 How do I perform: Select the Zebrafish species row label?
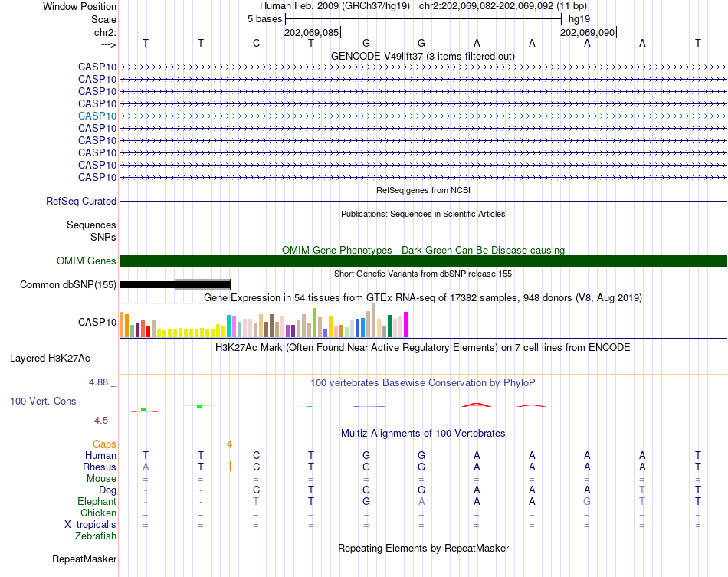[96, 536]
